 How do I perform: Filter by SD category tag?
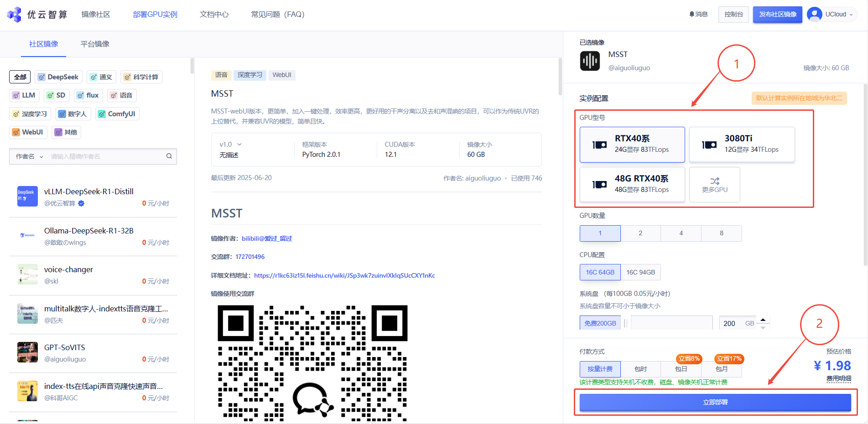coord(57,95)
